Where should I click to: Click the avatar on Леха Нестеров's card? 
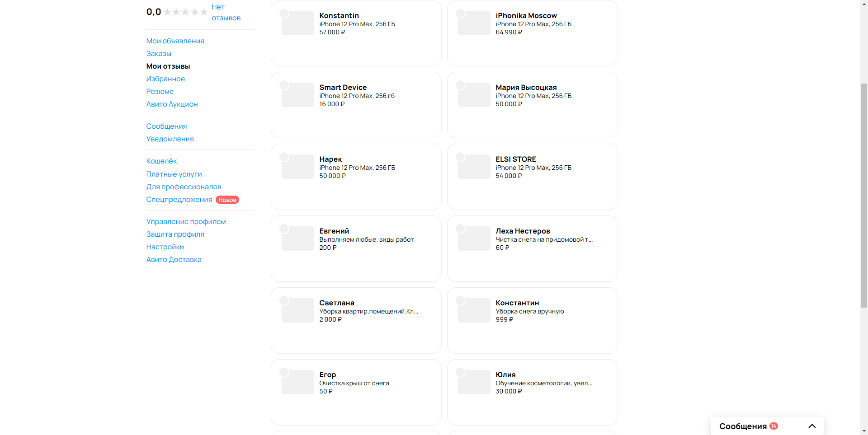coord(460,229)
